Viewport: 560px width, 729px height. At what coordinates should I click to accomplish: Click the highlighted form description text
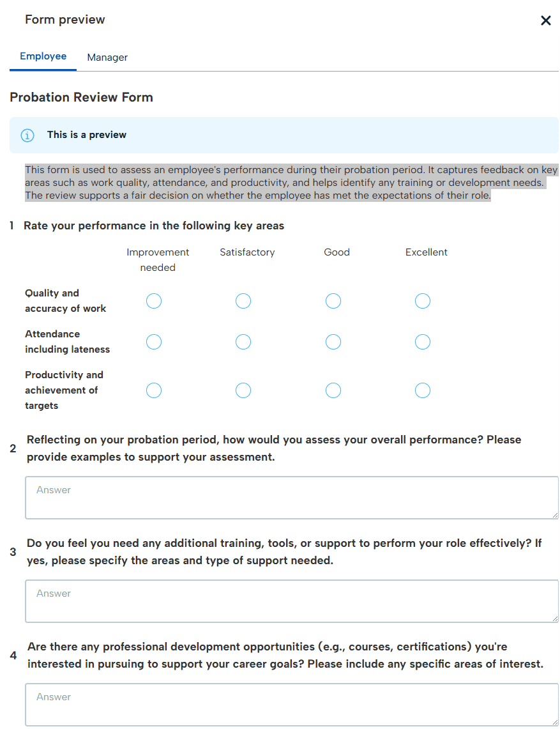[291, 183]
